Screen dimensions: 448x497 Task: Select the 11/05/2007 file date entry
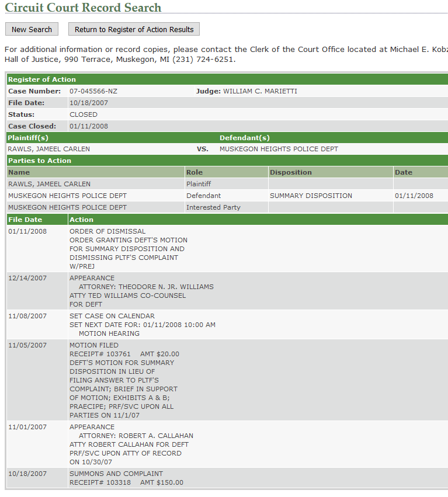tap(27, 345)
